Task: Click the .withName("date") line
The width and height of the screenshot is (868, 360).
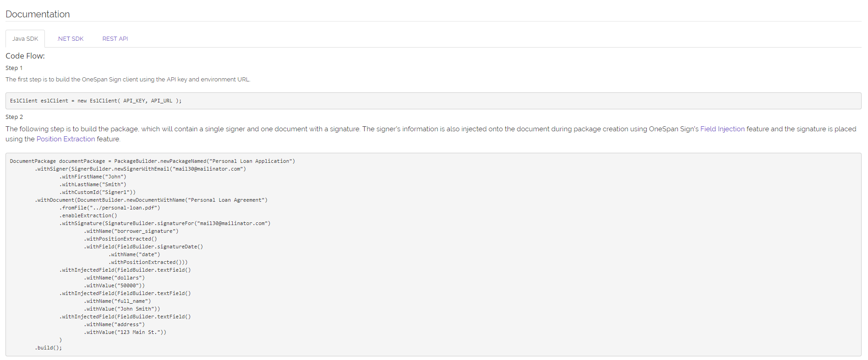Action: pyautogui.click(x=134, y=254)
